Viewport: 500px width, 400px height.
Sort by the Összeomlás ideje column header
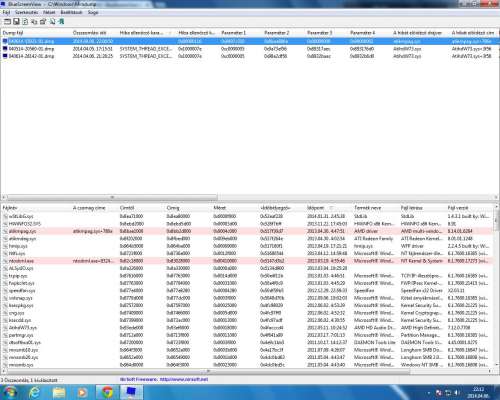coord(95,33)
